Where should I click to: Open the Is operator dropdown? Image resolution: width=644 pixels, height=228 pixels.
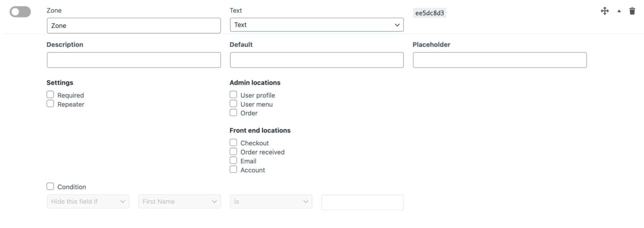coord(271,201)
